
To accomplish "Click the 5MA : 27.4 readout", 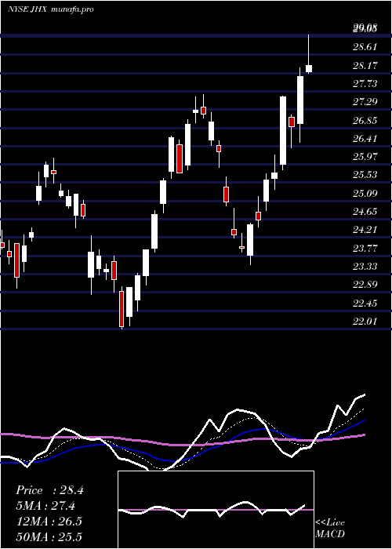I will tap(45, 506).
